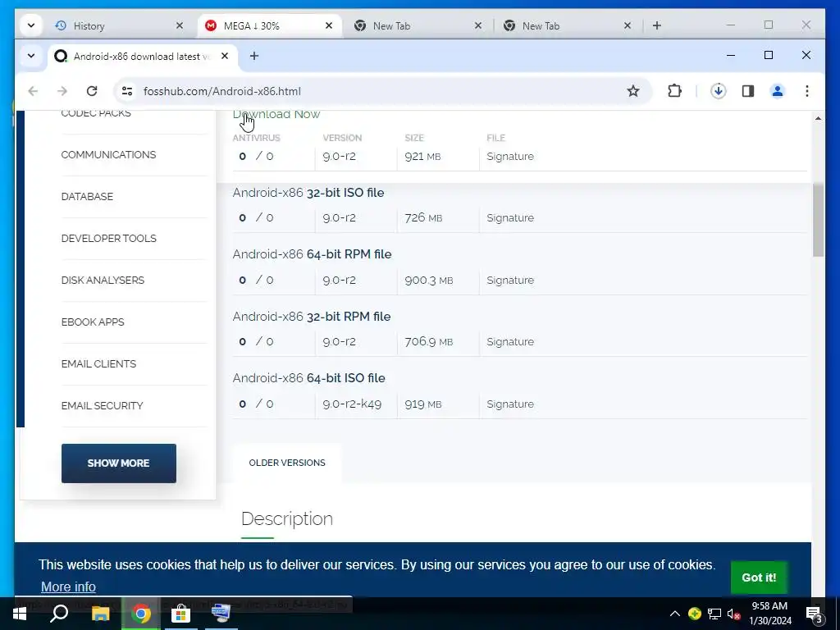
Task: View site information icon in address bar
Action: [x=127, y=91]
